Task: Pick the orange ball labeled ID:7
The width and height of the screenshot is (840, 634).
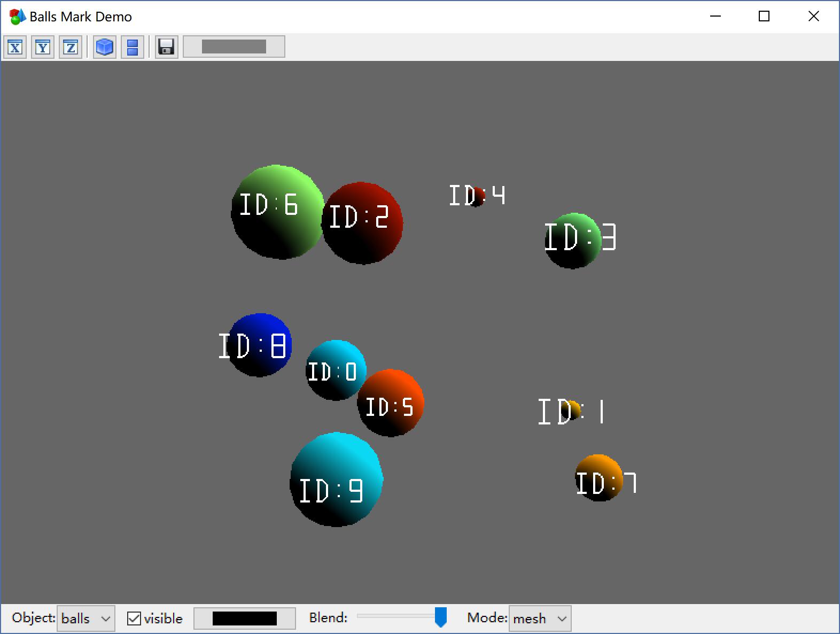Action: click(598, 477)
